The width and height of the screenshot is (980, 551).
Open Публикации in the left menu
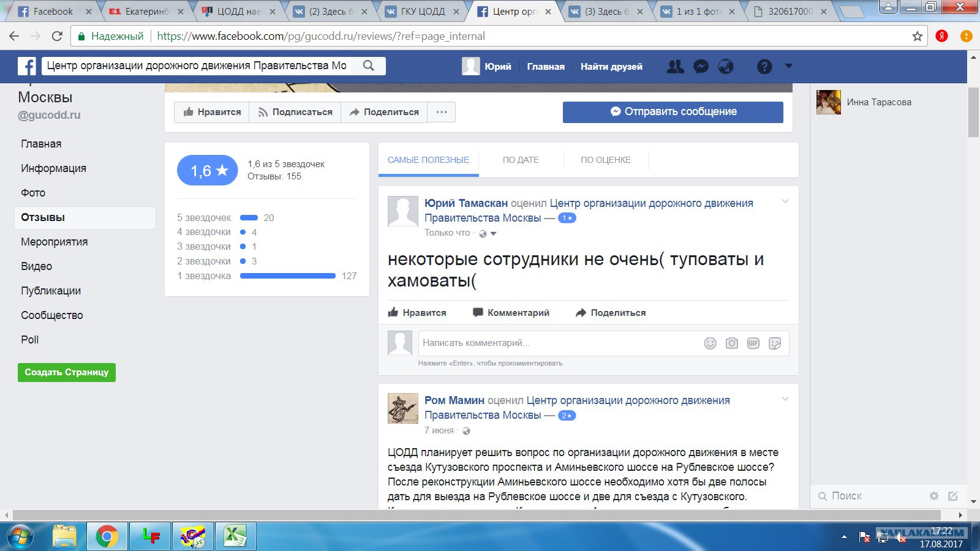tap(51, 291)
